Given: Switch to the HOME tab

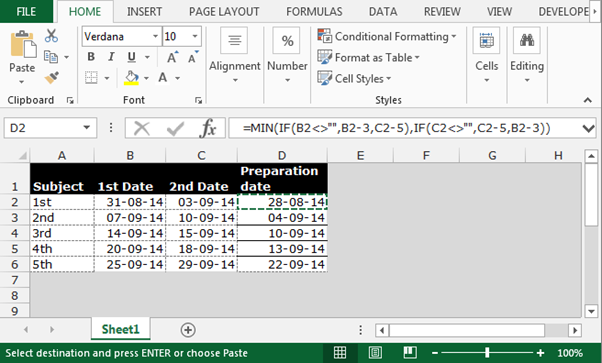Looking at the screenshot, I should [85, 12].
